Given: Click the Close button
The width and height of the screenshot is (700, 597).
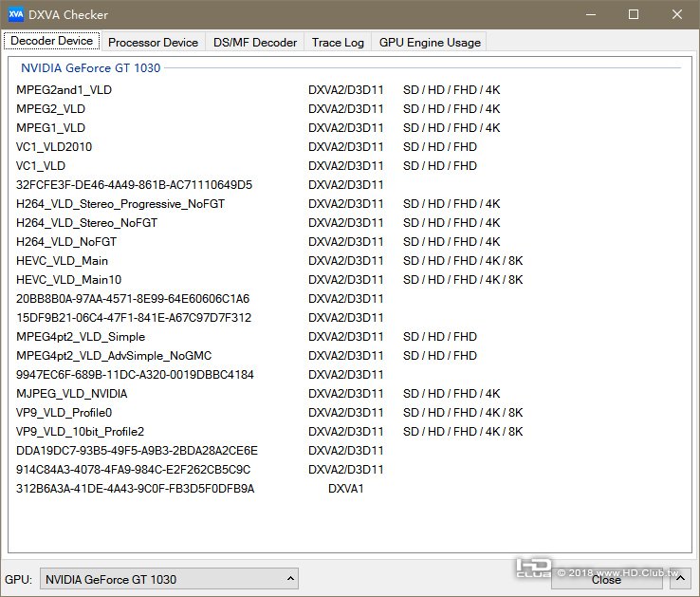Looking at the screenshot, I should (606, 580).
